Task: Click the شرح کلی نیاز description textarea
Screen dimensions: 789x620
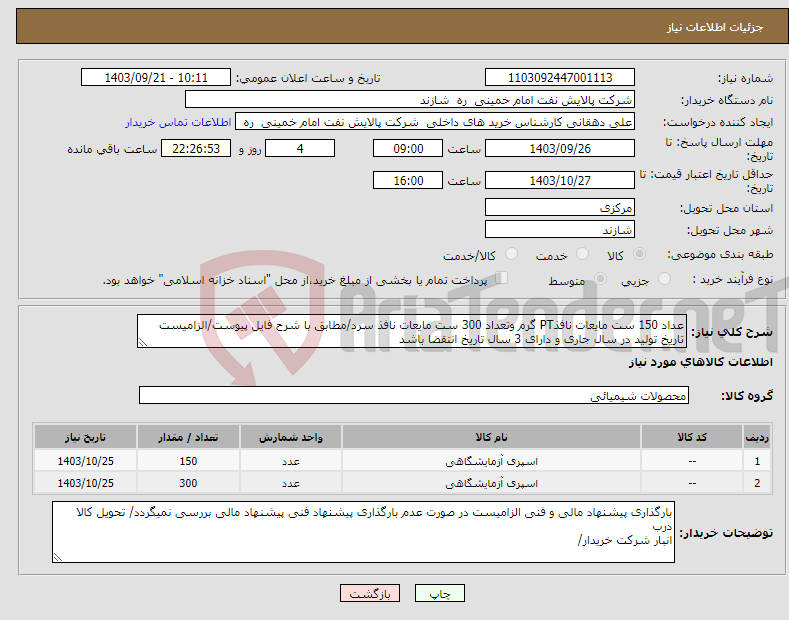Action: (412, 331)
